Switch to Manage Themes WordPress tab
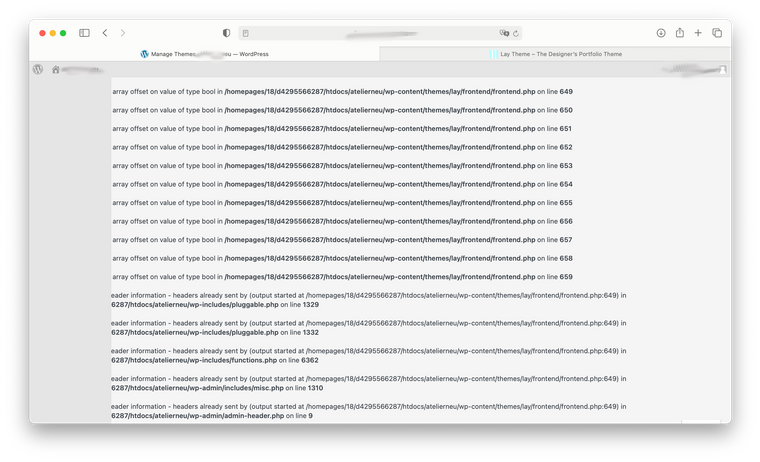The height and width of the screenshot is (462, 760). 204,54
